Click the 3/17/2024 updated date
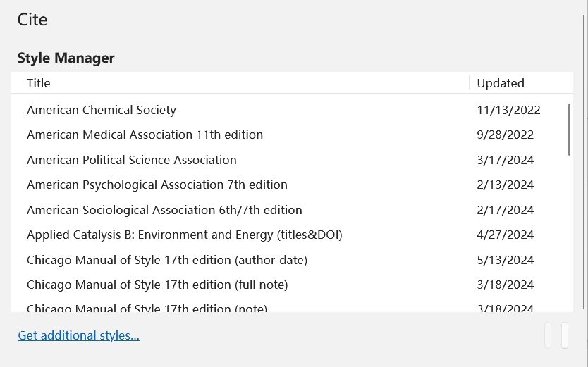 pyautogui.click(x=505, y=160)
